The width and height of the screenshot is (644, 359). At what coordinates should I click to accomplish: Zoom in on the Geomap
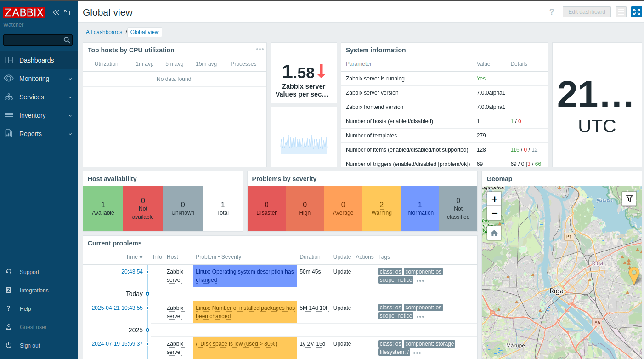point(494,199)
